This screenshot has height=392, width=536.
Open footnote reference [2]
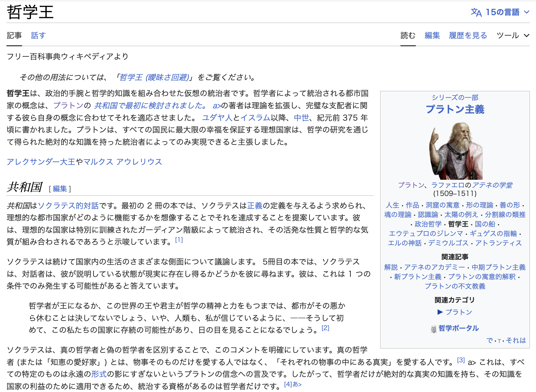[325, 328]
